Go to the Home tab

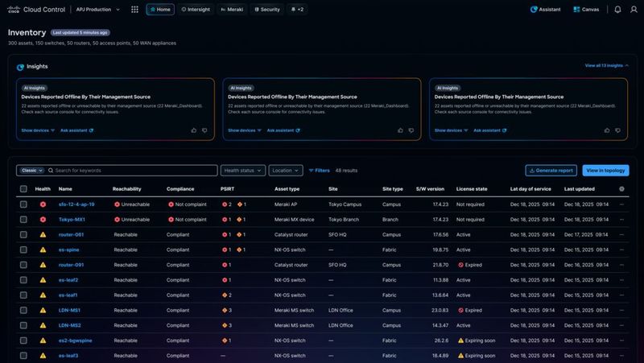(x=160, y=10)
